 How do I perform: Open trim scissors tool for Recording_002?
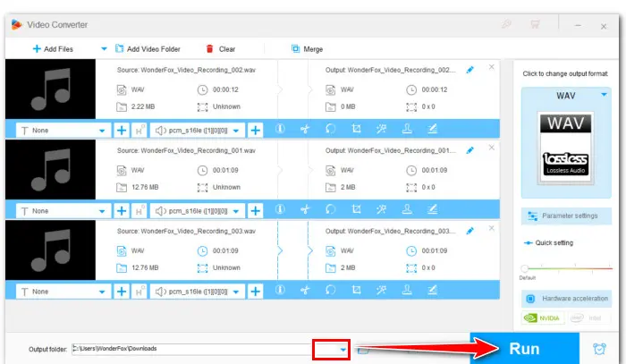pos(305,129)
